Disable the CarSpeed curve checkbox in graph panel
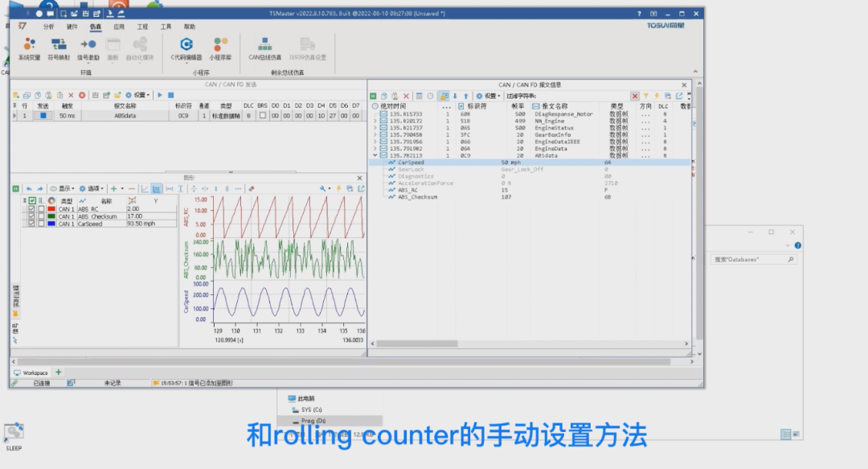 [31, 224]
